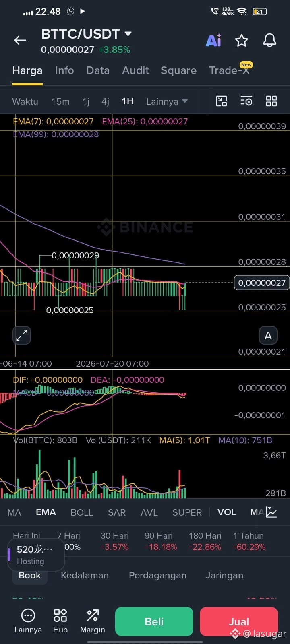Open the Hub icon
290x644 pixels.
coord(60,621)
